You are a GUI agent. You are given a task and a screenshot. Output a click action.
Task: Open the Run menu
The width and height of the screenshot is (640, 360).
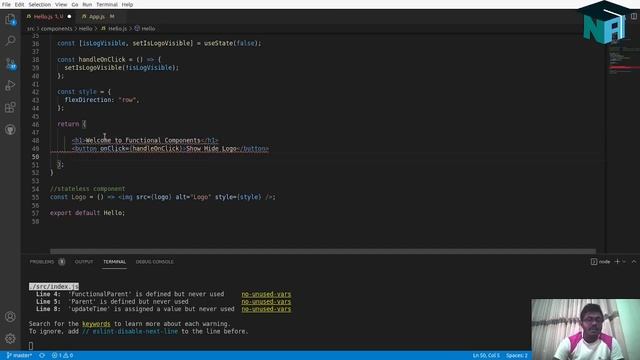point(87,4)
